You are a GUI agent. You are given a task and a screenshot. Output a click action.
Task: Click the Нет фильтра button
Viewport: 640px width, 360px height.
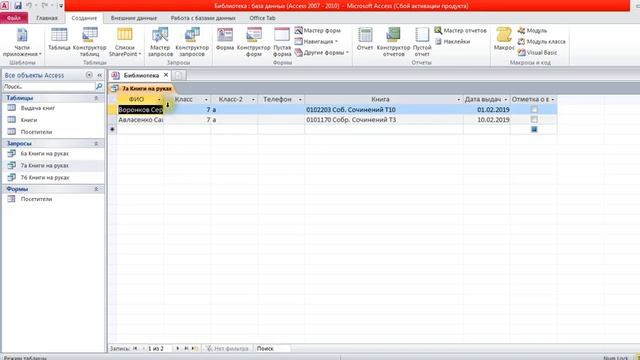pos(227,349)
